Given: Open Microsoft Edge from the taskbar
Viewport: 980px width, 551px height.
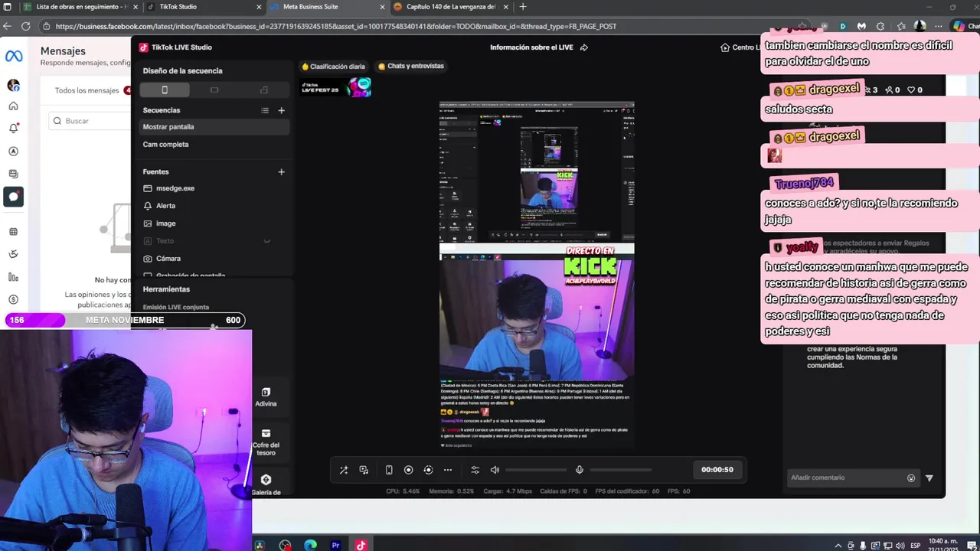Looking at the screenshot, I should coord(310,545).
